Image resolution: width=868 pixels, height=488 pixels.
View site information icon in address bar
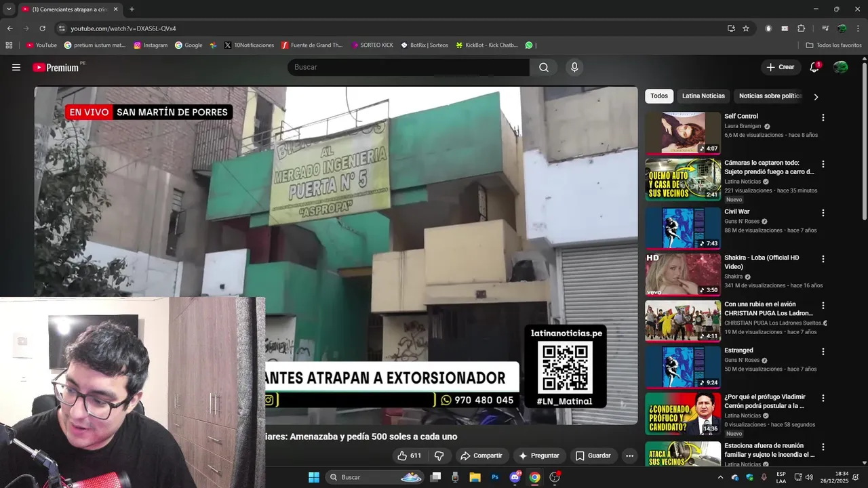click(x=62, y=28)
